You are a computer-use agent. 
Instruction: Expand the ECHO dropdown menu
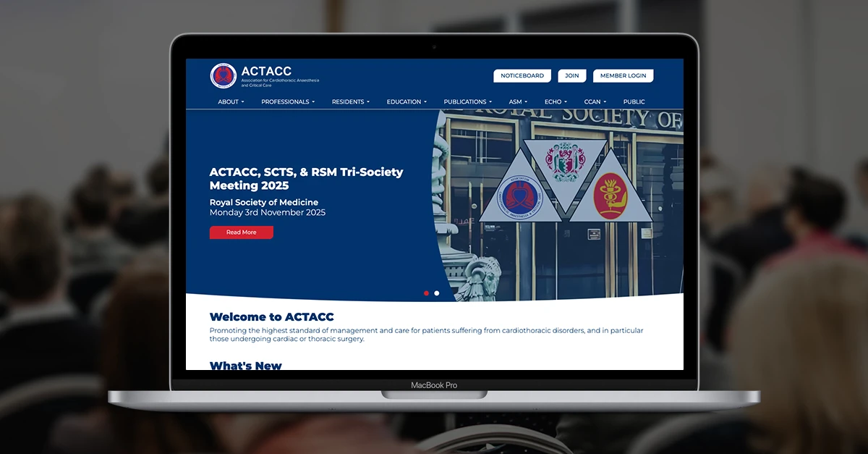556,102
